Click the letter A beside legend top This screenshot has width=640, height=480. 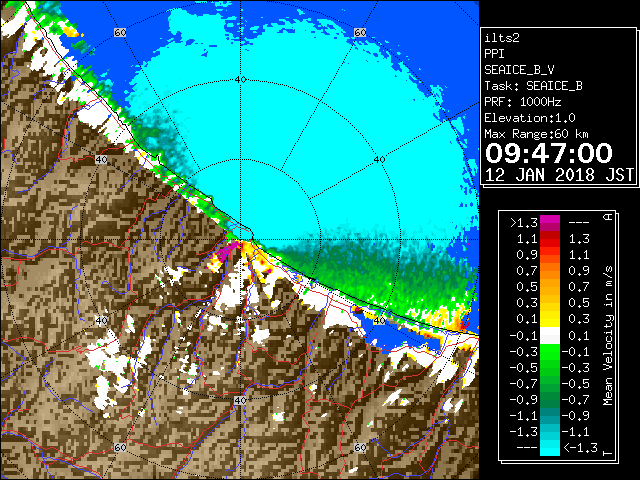point(608,217)
